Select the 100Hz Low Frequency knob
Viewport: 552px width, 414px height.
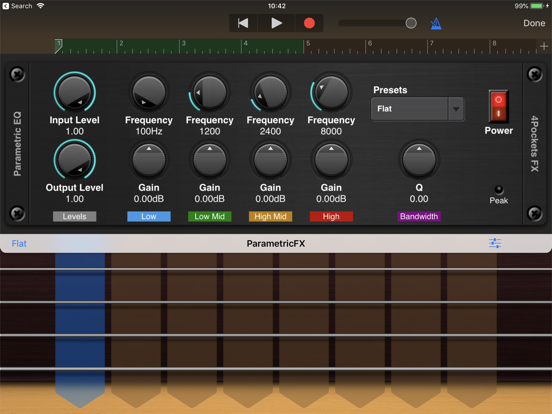coord(149,92)
